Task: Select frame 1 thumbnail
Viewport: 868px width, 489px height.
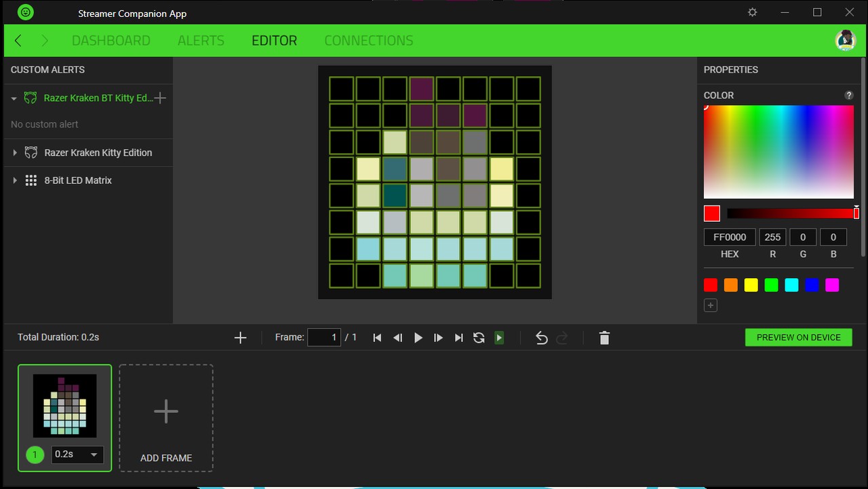Action: tap(65, 406)
